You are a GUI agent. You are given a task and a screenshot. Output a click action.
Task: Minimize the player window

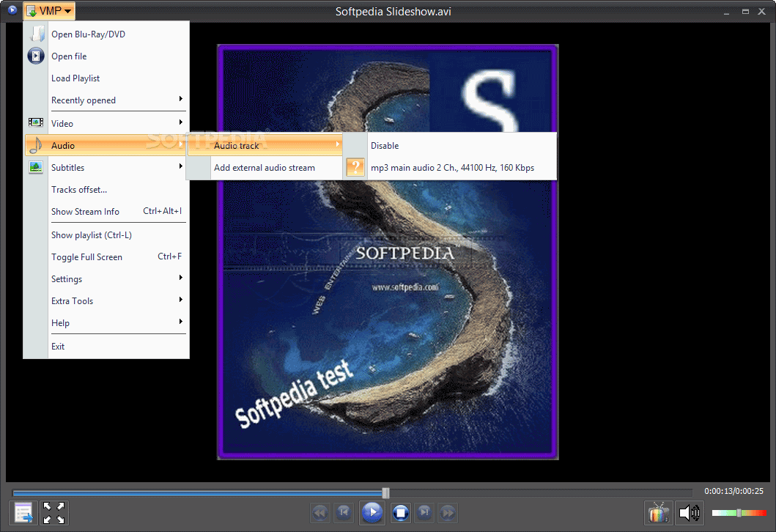(x=726, y=12)
